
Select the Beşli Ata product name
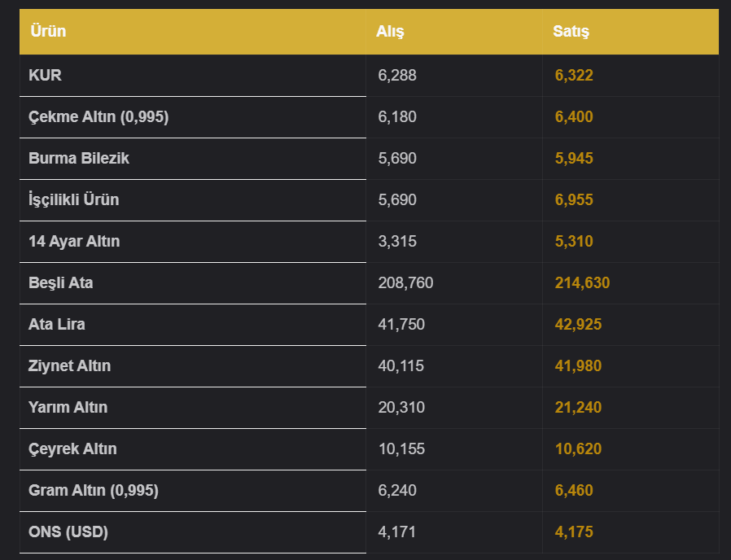pyautogui.click(x=60, y=282)
